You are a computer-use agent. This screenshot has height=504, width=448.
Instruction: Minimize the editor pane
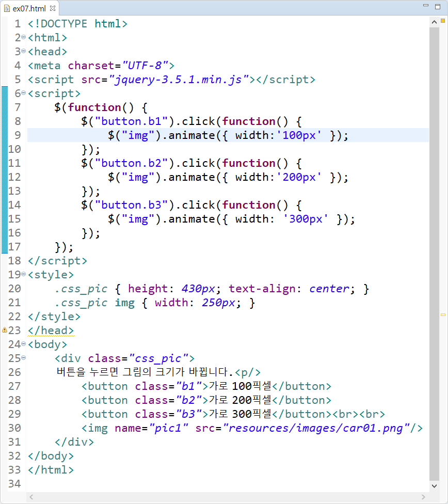click(x=426, y=6)
